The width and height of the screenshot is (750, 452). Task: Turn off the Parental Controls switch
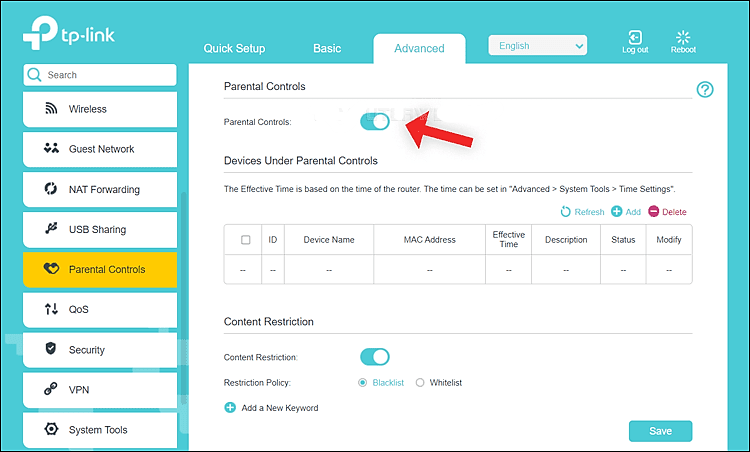tap(375, 121)
